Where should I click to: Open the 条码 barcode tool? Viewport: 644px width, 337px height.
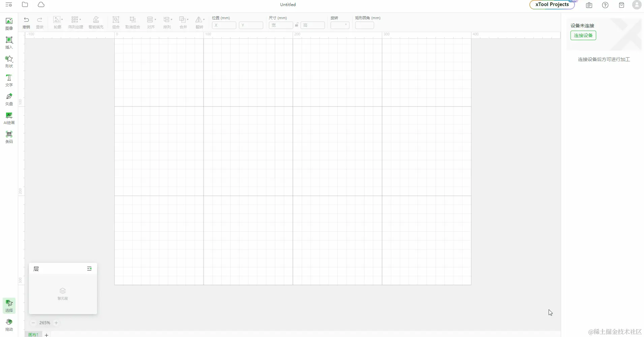(x=9, y=137)
